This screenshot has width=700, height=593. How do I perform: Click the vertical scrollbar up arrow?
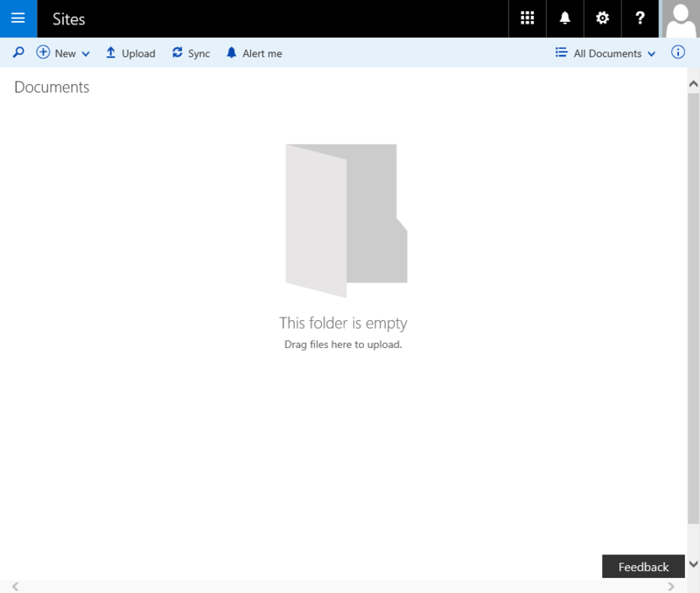pyautogui.click(x=693, y=84)
